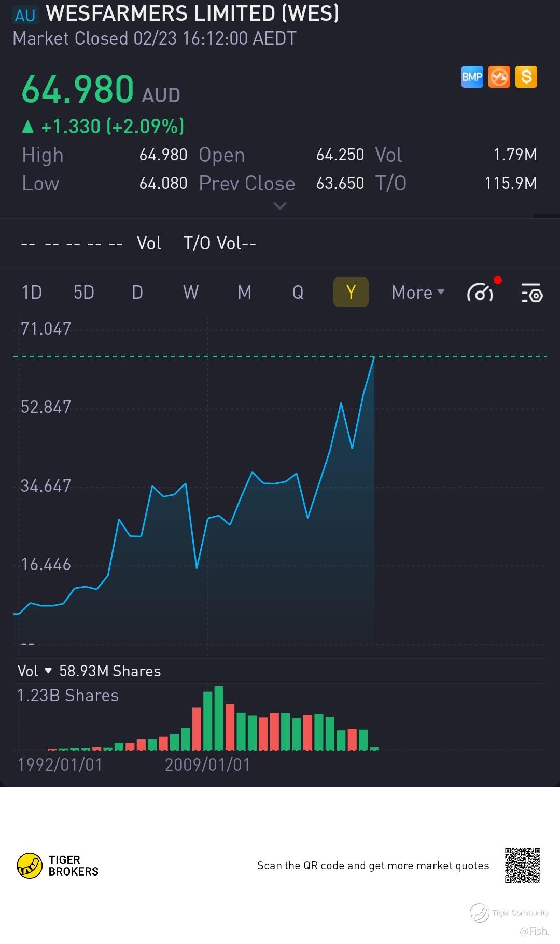This screenshot has width=560, height=944.
Task: Open chart settings list icon
Action: 531,293
